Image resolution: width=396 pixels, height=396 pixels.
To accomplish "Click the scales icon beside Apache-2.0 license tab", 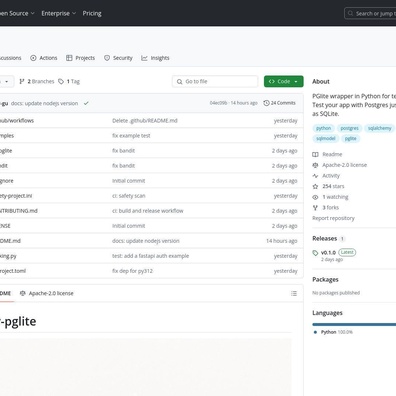I will 23,293.
